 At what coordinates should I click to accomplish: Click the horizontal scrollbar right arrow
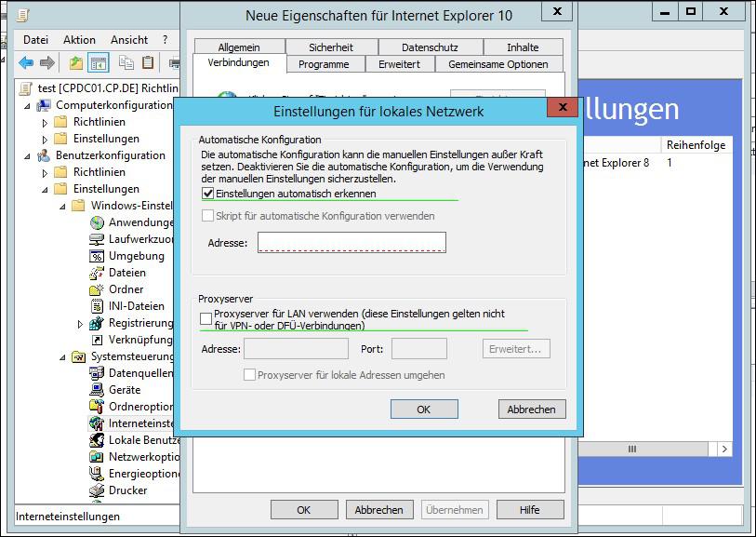(x=724, y=450)
